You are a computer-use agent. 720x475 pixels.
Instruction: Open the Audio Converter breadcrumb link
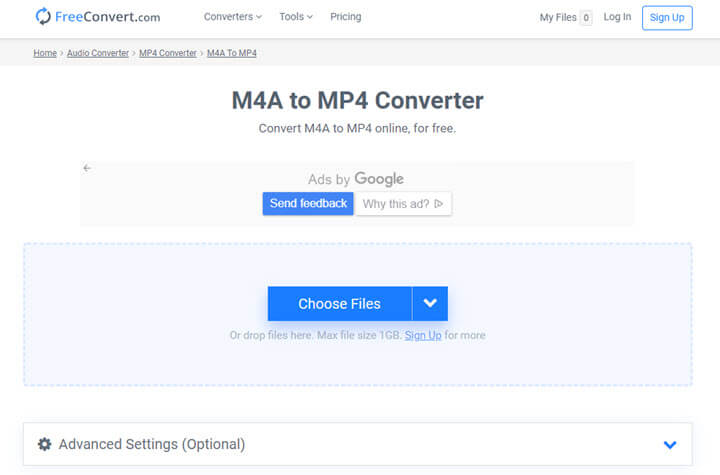(x=98, y=53)
